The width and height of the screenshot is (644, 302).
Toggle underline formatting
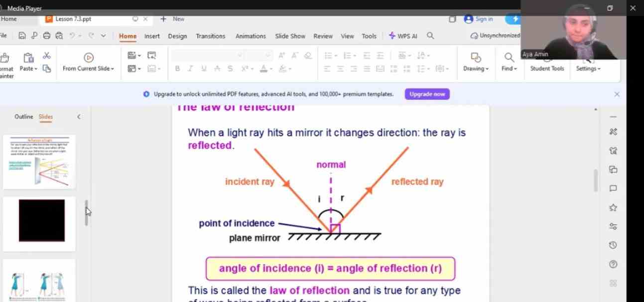click(x=204, y=69)
